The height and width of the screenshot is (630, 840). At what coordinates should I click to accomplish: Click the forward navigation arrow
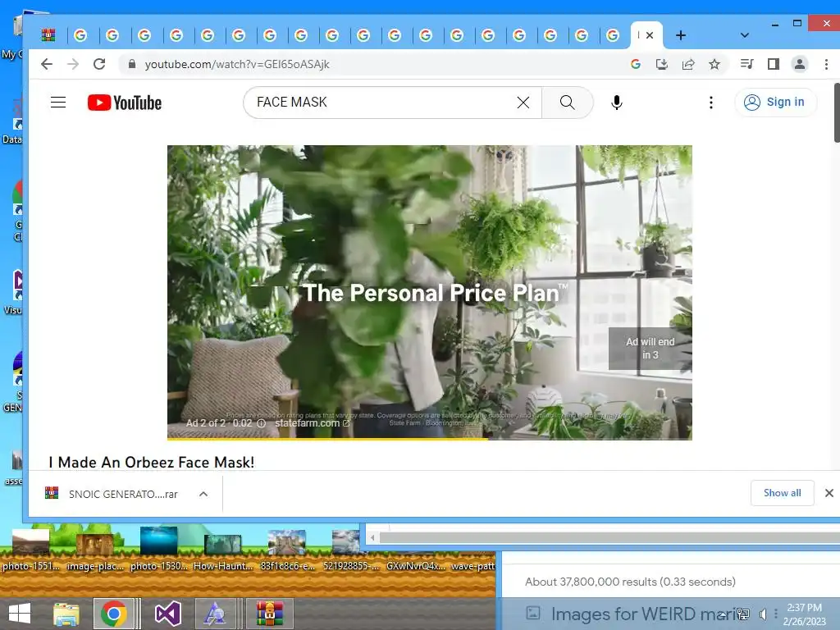point(73,64)
